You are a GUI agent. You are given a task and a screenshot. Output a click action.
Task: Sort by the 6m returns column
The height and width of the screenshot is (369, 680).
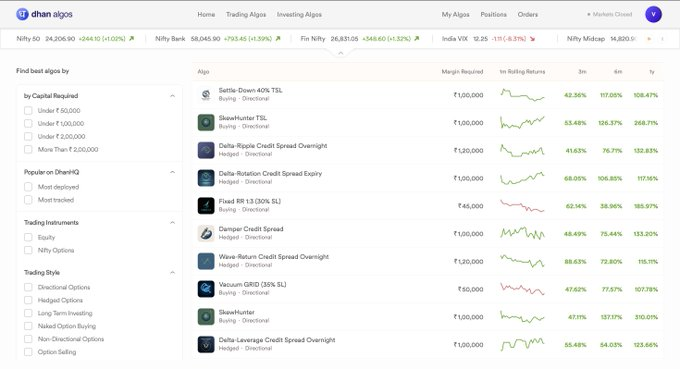coord(618,72)
